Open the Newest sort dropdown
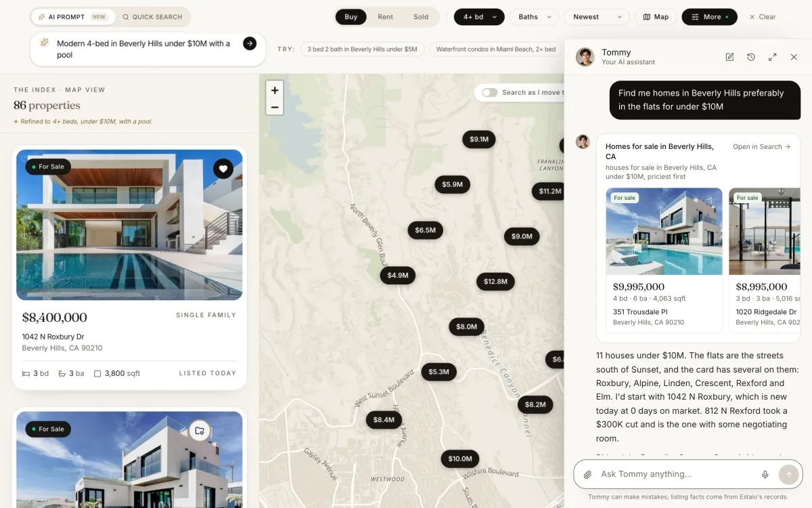Image resolution: width=812 pixels, height=508 pixels. point(597,17)
